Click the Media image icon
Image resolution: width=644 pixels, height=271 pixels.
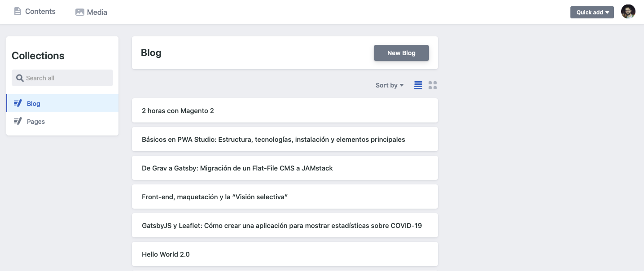point(80,12)
